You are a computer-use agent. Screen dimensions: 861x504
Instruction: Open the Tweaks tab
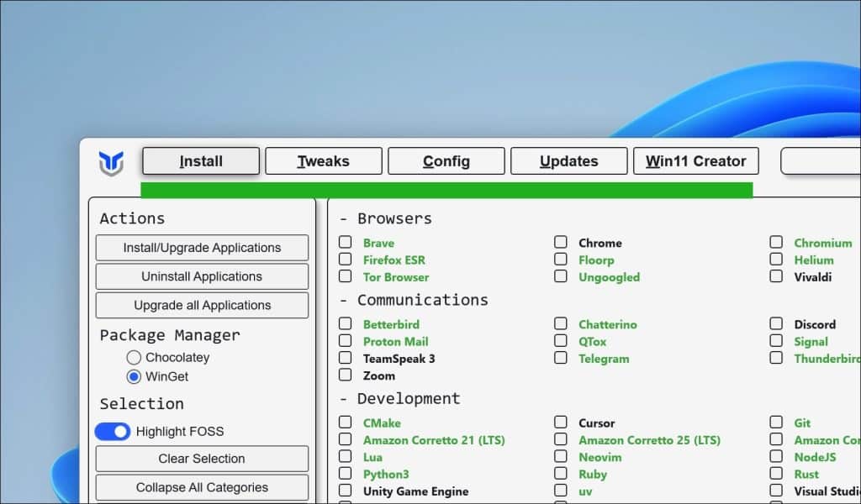324,161
